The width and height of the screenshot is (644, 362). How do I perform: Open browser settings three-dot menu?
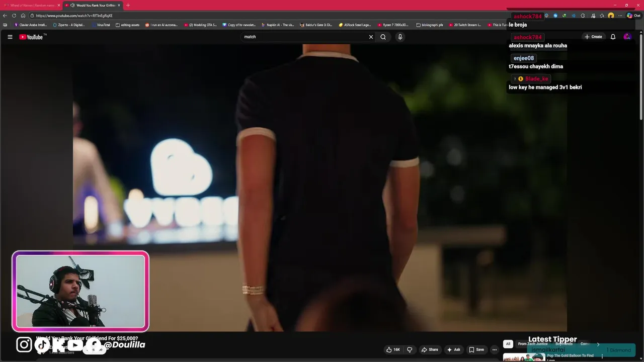pos(620,16)
